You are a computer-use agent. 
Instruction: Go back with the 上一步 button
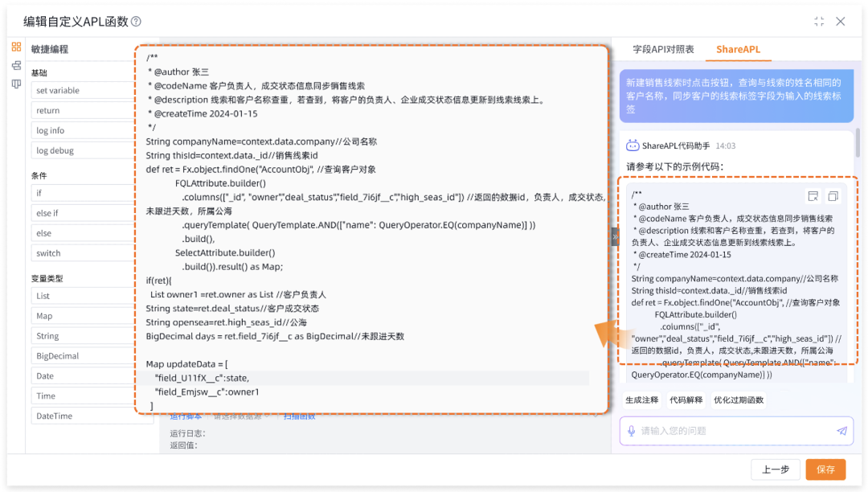(776, 469)
